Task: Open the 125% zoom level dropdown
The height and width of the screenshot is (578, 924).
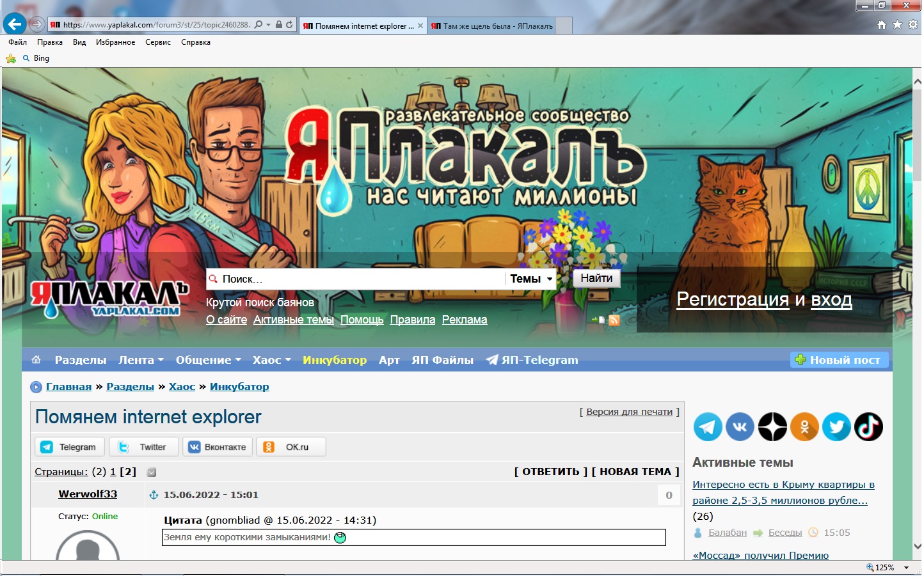Action: [907, 568]
